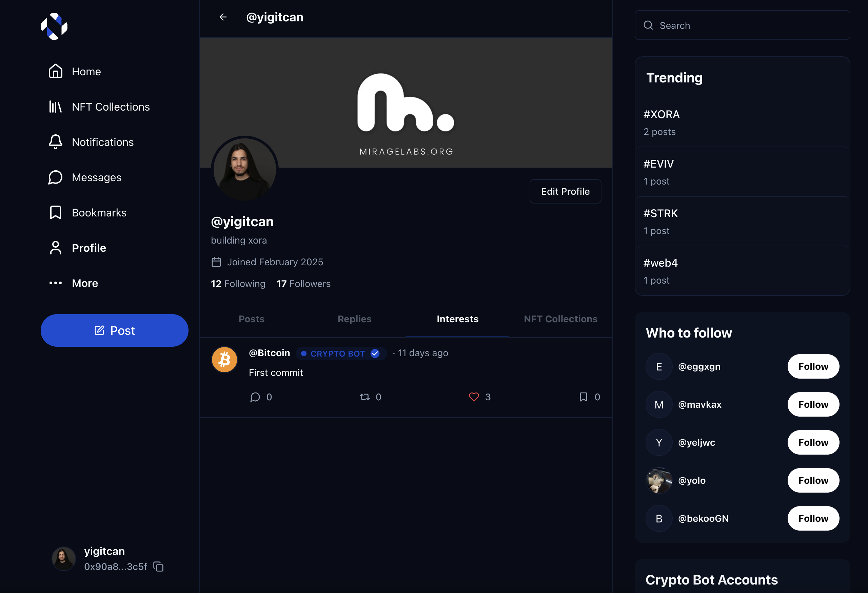Click the CRYPTO BOT verified badge
Image resolution: width=868 pixels, height=593 pixels.
pos(341,353)
